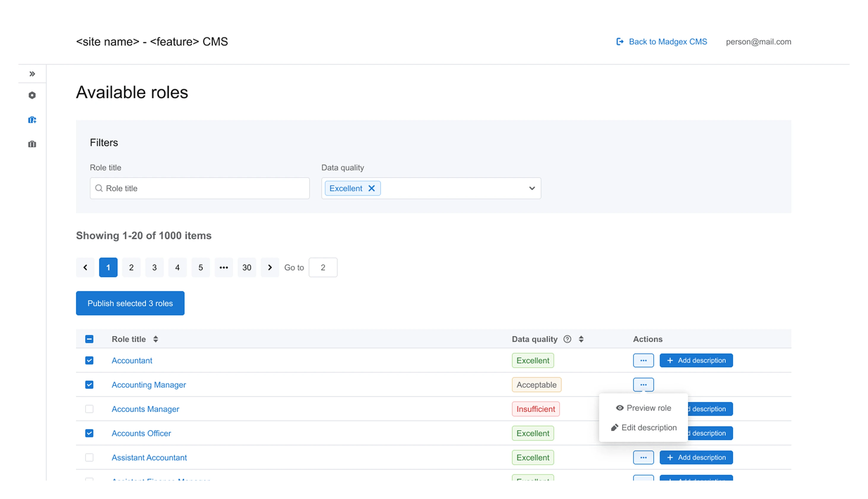Open the Data quality help icon
Image resolution: width=868 pixels, height=499 pixels.
pyautogui.click(x=567, y=339)
